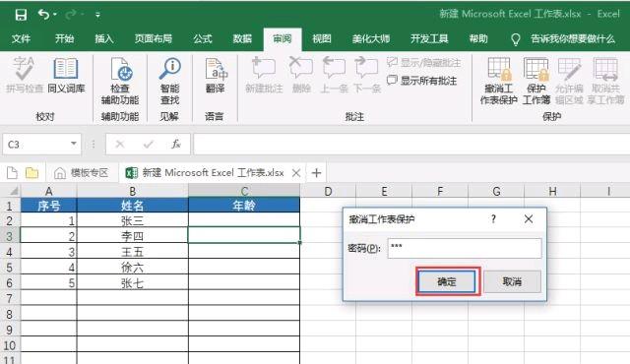This screenshot has height=364, width=630.
Task: Click the lightbulb tell-me icon
Action: tap(515, 39)
